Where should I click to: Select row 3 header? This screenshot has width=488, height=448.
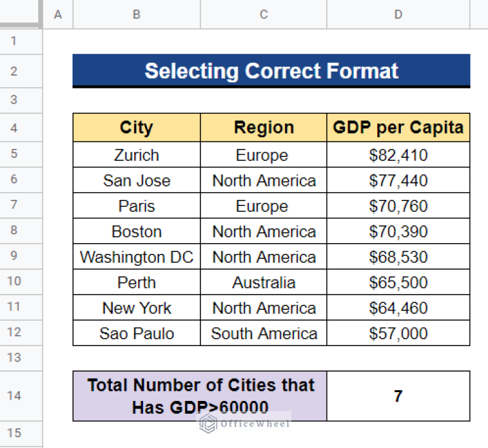tap(21, 101)
